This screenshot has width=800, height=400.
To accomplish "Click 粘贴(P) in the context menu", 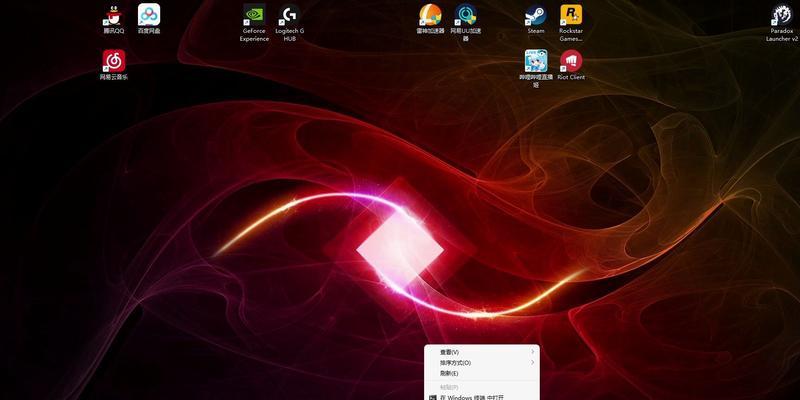I will pos(482,387).
